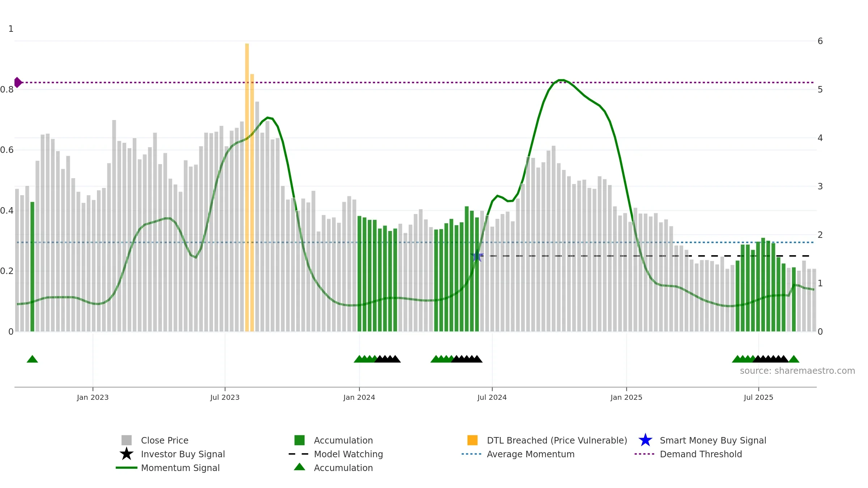Click the green Accumulation square legend icon

299,440
